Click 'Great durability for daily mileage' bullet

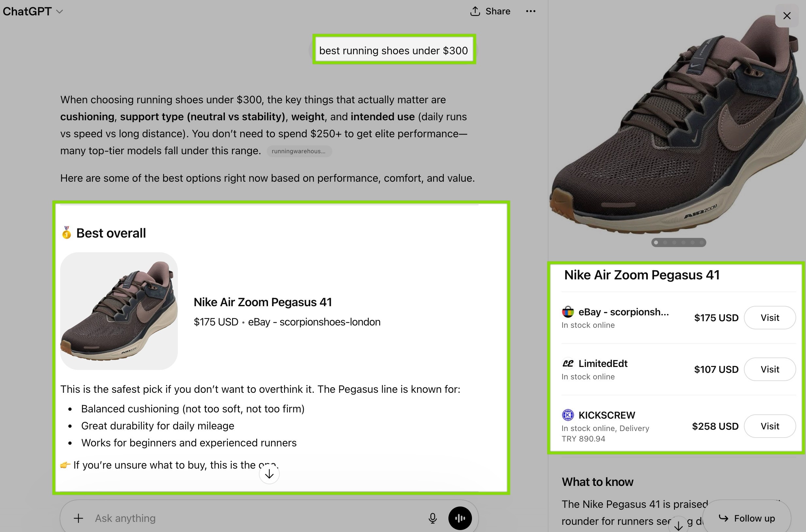[158, 426]
